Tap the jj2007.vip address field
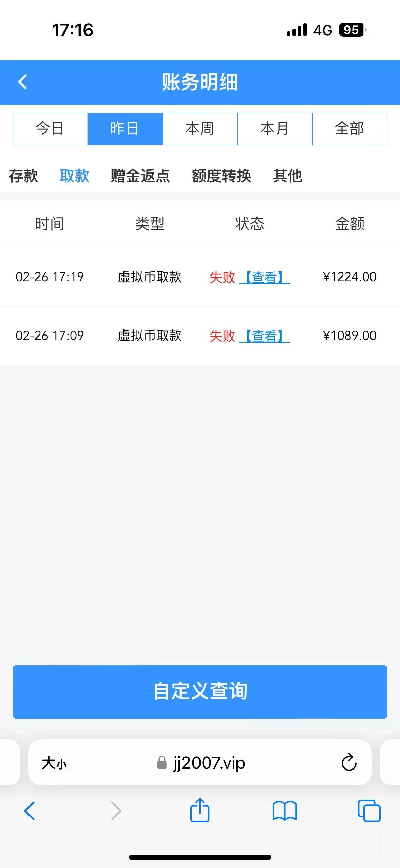This screenshot has width=400, height=868. [209, 763]
